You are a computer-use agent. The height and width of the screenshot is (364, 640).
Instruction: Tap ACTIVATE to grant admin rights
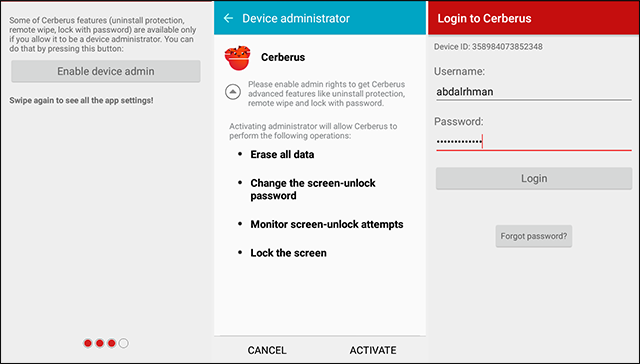373,350
